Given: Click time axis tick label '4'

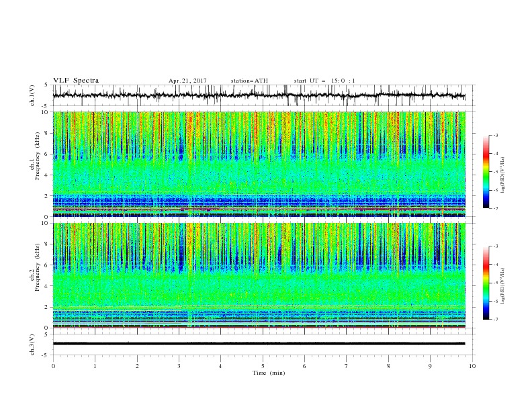Looking at the screenshot, I should [220, 366].
